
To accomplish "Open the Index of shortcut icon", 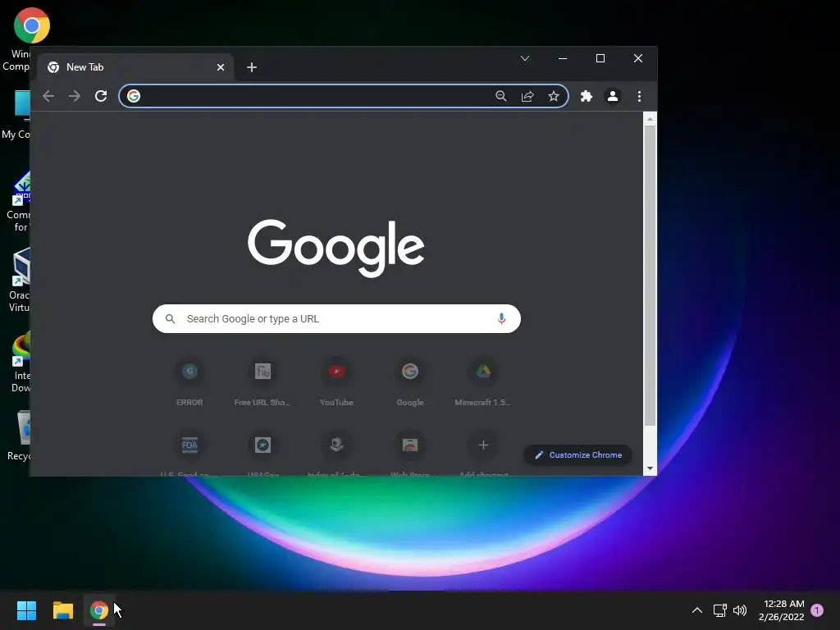I will (x=336, y=445).
